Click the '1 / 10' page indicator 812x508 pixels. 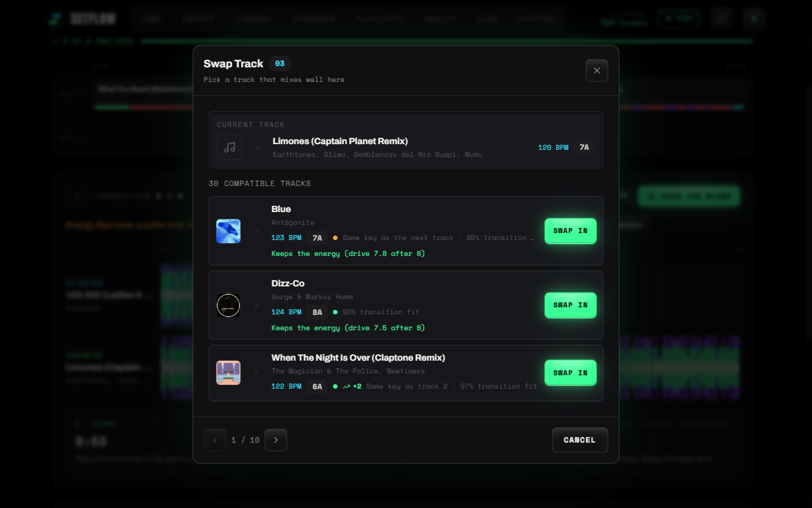point(246,440)
